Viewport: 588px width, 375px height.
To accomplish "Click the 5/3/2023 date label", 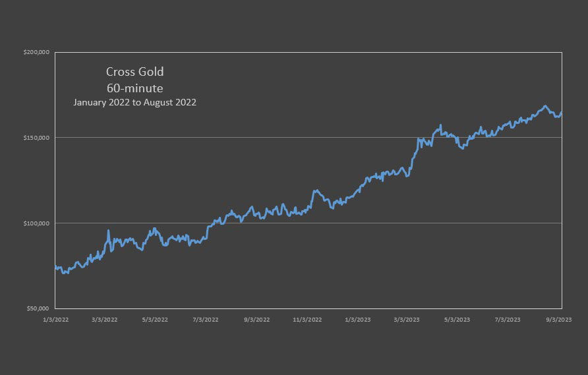I will [x=457, y=320].
